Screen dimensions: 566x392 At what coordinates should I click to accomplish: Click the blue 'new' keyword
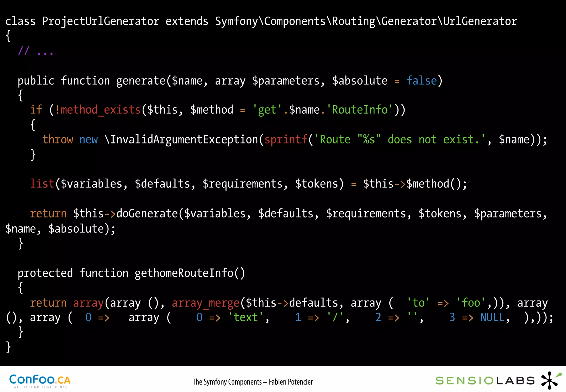(x=88, y=140)
